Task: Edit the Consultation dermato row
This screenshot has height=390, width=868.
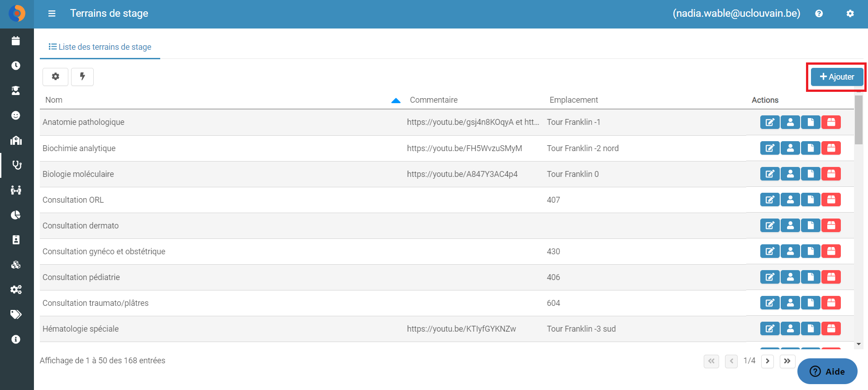Action: 770,225
